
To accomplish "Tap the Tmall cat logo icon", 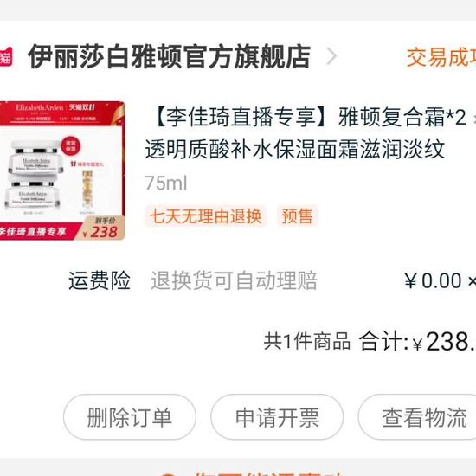I will tap(6, 56).
